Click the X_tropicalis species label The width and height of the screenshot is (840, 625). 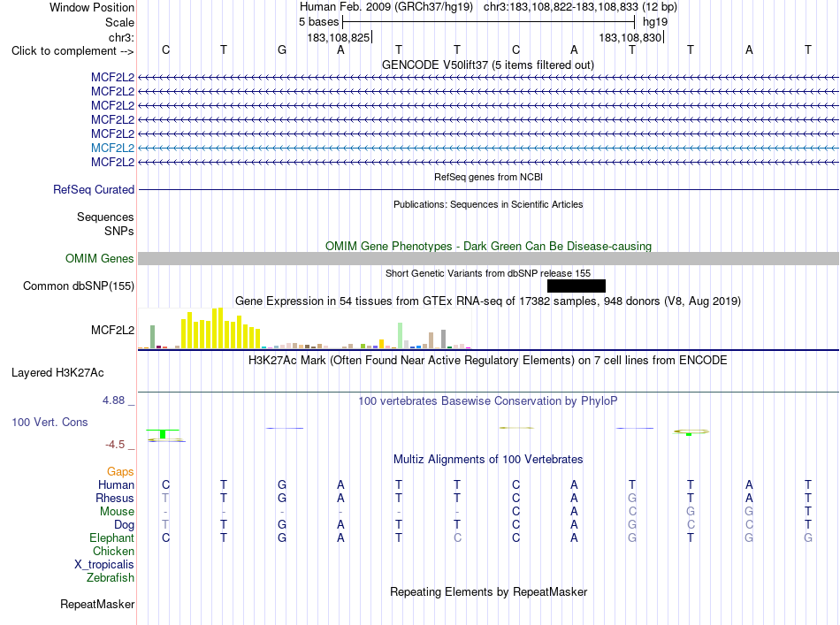(104, 565)
